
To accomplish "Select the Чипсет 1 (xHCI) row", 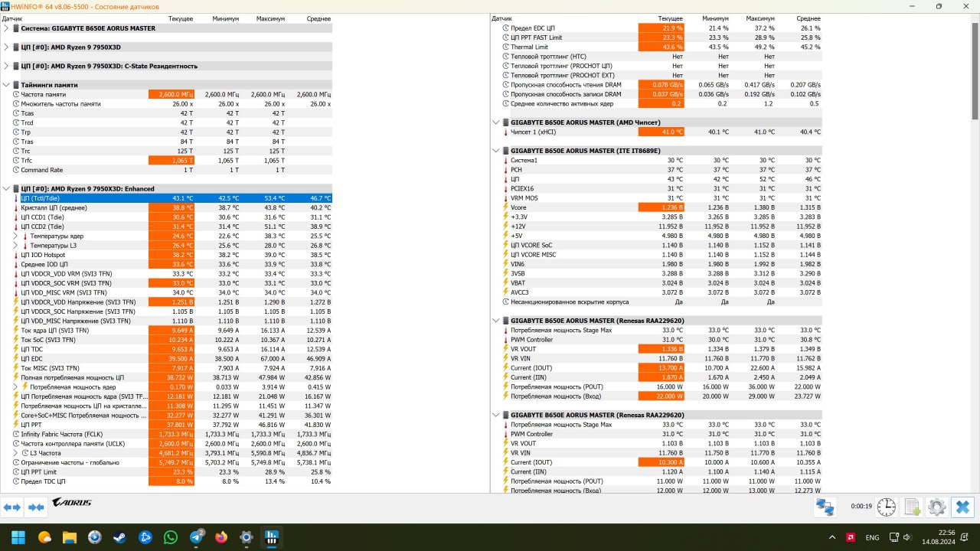I will [657, 132].
